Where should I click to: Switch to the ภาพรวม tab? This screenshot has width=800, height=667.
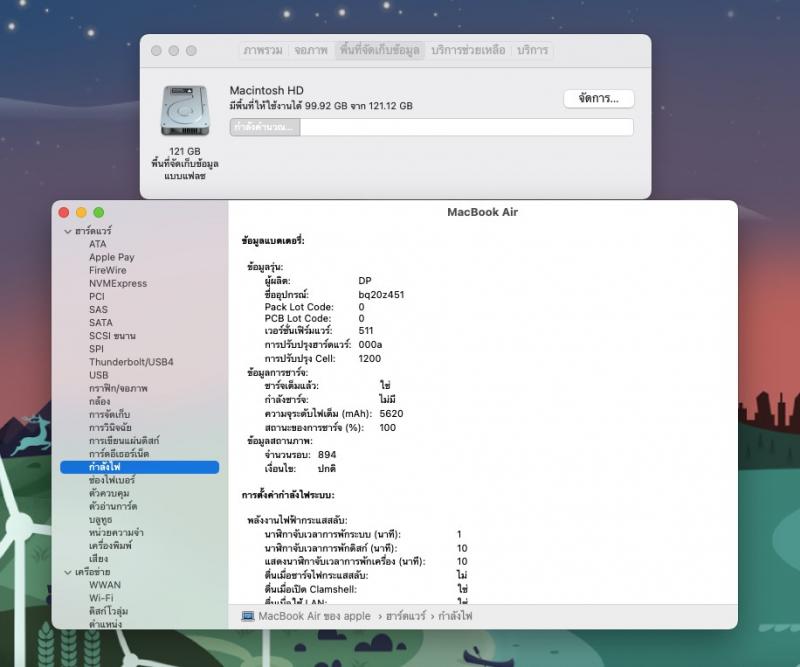point(263,50)
